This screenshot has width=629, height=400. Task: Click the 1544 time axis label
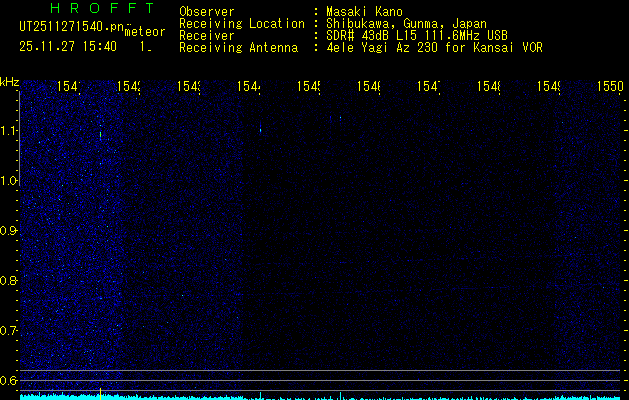click(249, 86)
